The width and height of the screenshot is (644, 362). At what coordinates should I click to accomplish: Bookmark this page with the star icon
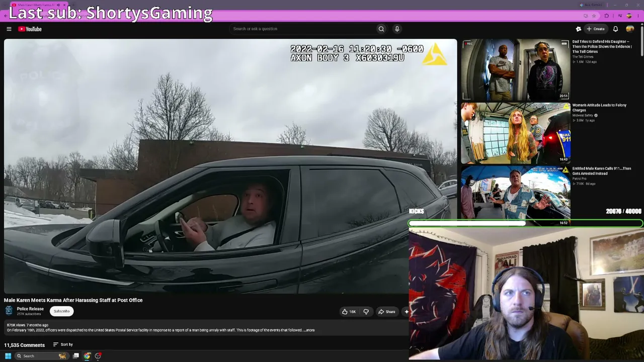[594, 16]
